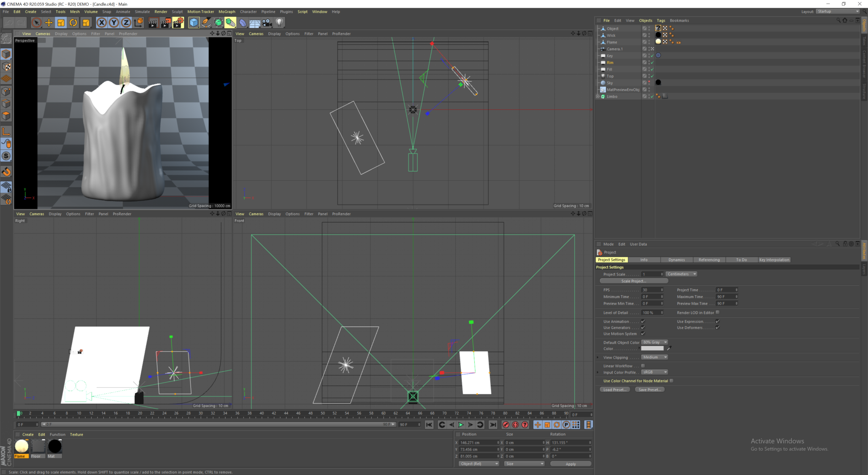Click the Light creation icon in the toolbar
This screenshot has width=868, height=475.
(x=279, y=22)
